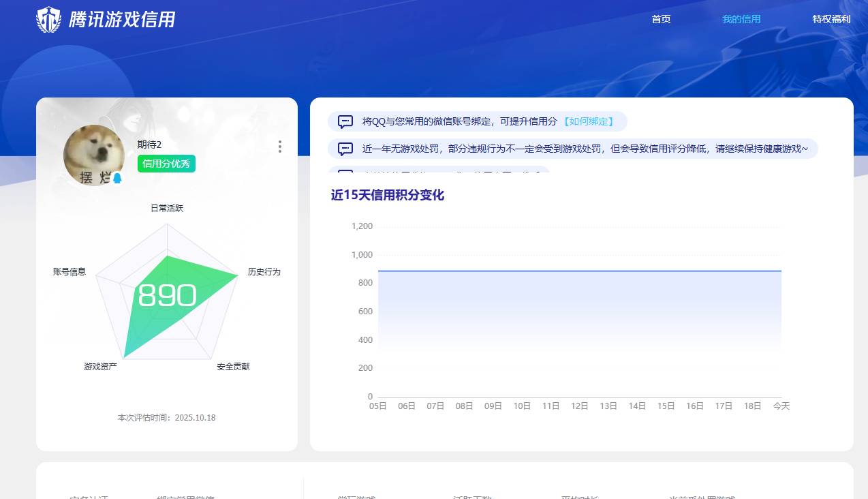The height and width of the screenshot is (499, 868).
Task: Click the 890 score in the radar chart
Action: [167, 295]
